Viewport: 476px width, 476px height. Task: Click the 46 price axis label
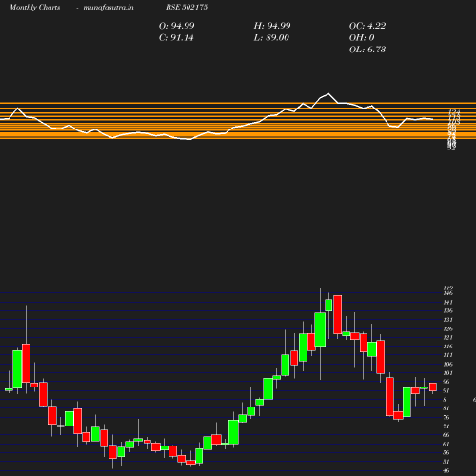click(x=446, y=471)
